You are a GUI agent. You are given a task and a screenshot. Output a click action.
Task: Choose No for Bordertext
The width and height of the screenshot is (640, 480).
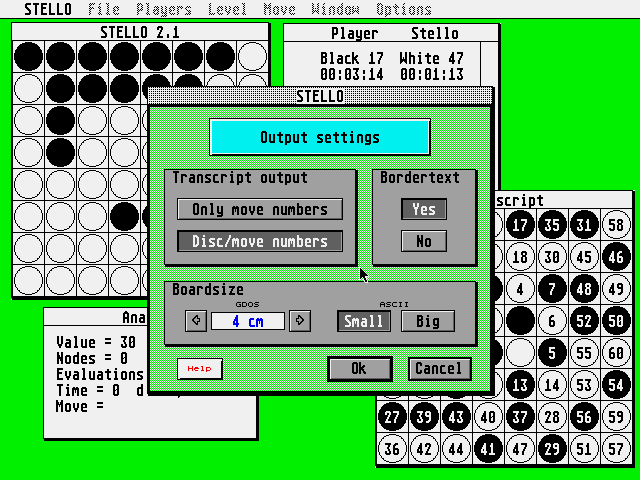(x=424, y=241)
